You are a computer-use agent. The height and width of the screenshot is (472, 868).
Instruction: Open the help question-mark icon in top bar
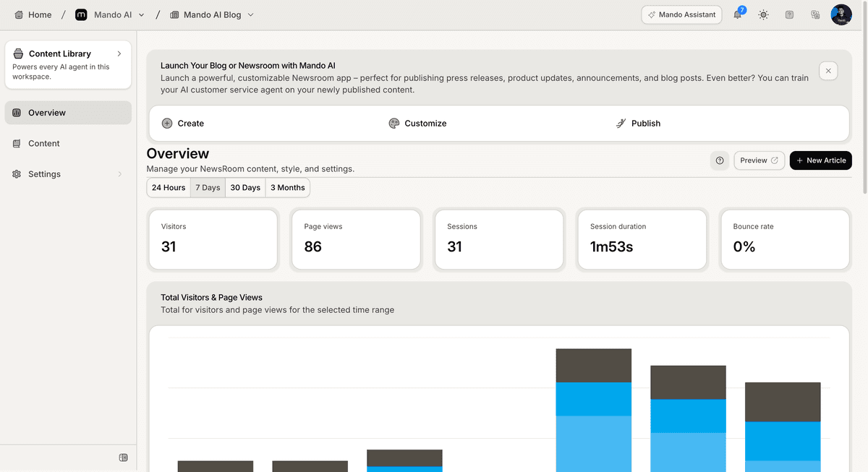789,14
